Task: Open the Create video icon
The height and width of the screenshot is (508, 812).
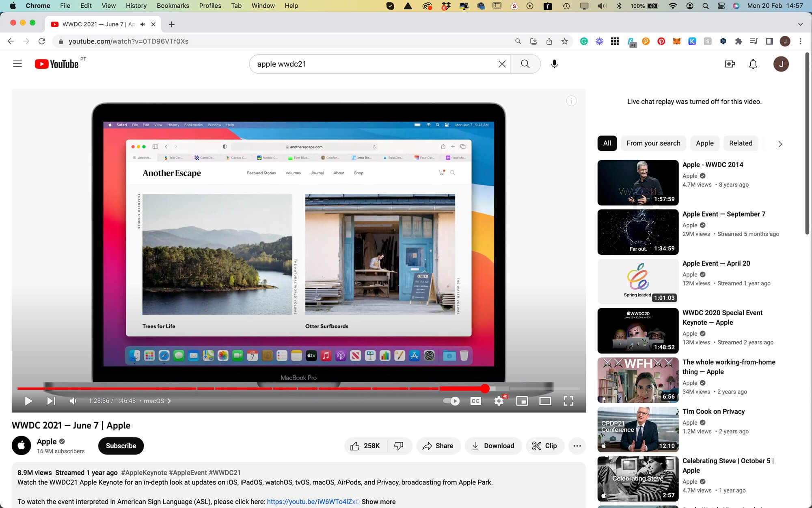Action: tap(730, 64)
